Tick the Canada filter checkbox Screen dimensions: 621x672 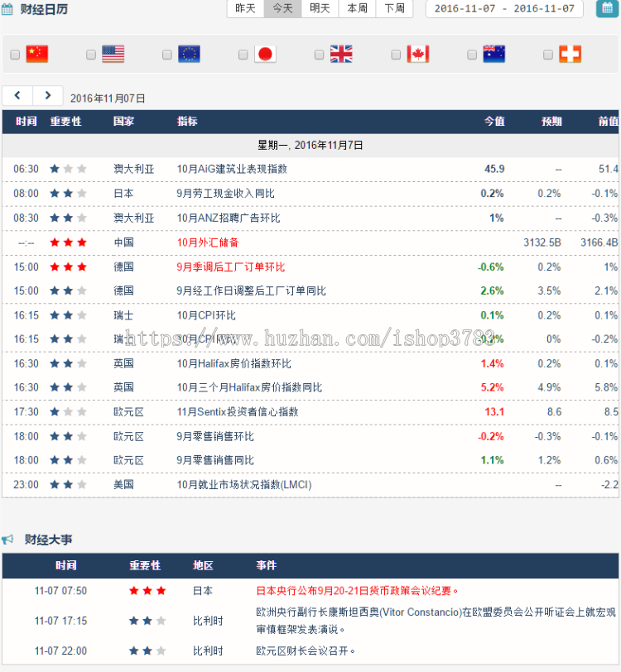(x=396, y=55)
